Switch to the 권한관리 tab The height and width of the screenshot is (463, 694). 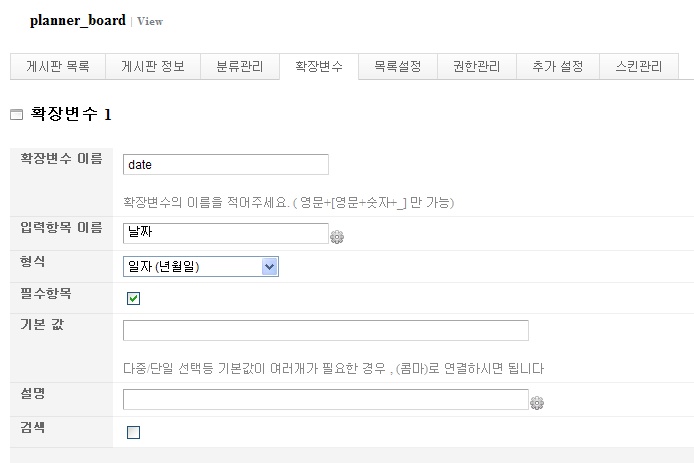[477, 66]
